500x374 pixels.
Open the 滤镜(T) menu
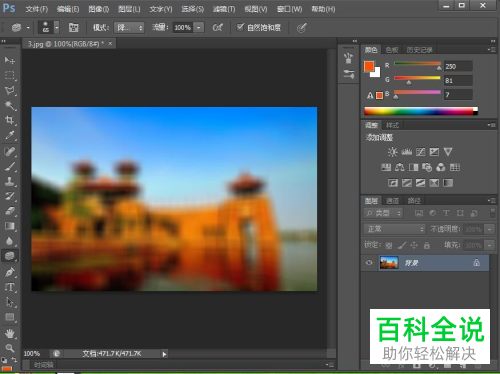tap(224, 9)
